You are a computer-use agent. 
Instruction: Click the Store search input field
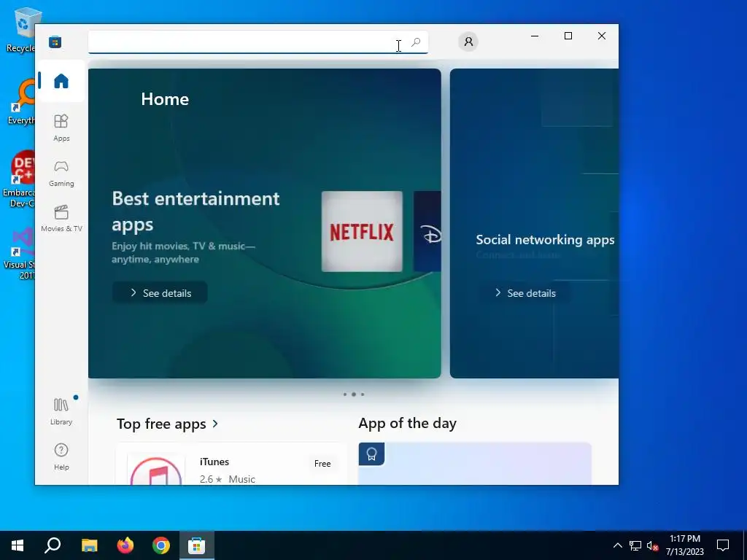[x=258, y=42]
